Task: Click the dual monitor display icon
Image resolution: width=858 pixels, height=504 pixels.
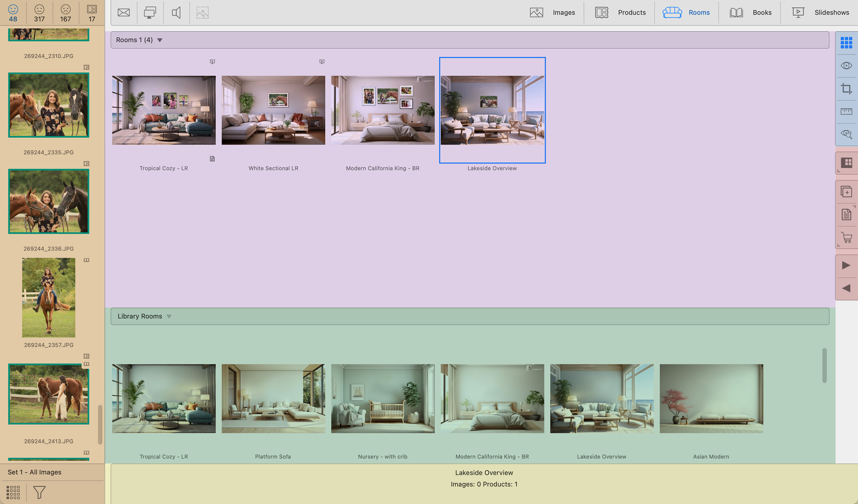Action: 150,13
